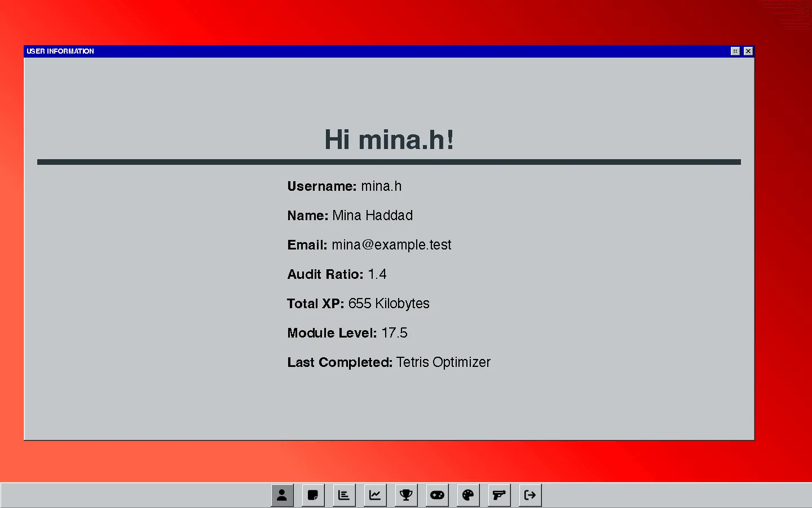This screenshot has width=812, height=508.
Task: Click the Username value mina.h
Action: [381, 186]
